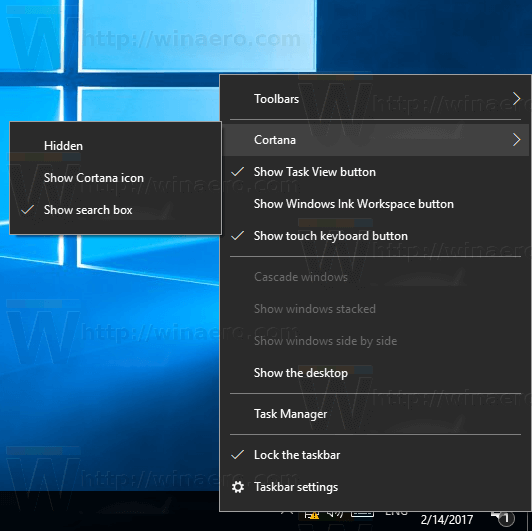Toggle Show touch keyboard button

[375, 236]
